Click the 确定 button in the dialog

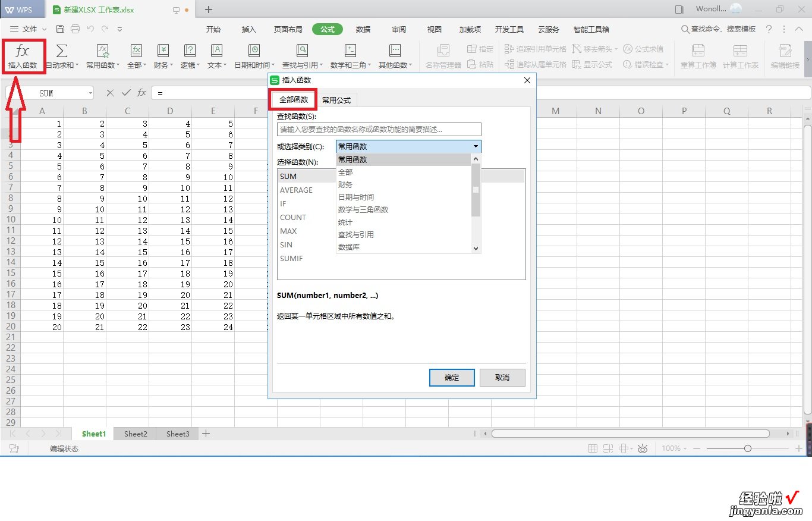(x=452, y=378)
